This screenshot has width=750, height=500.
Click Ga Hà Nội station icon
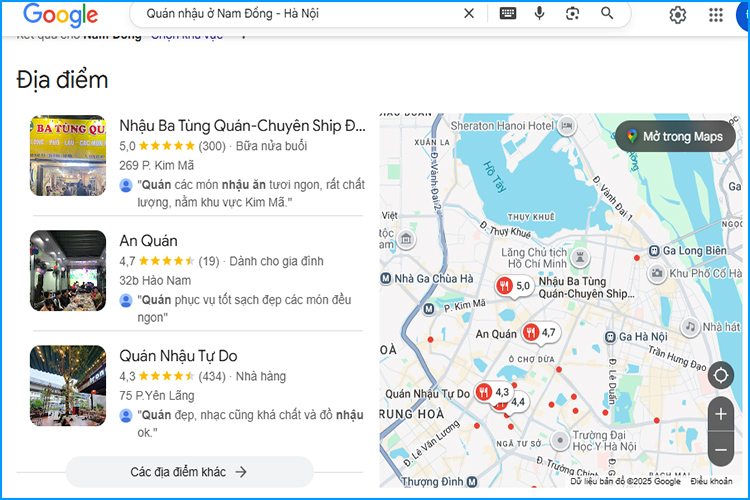tap(610, 337)
